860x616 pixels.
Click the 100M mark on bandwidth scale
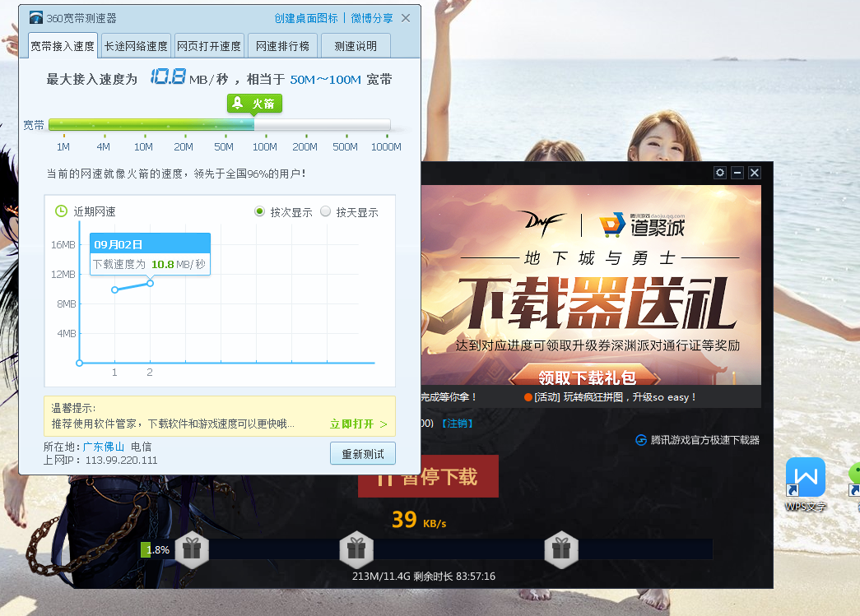pos(265,146)
